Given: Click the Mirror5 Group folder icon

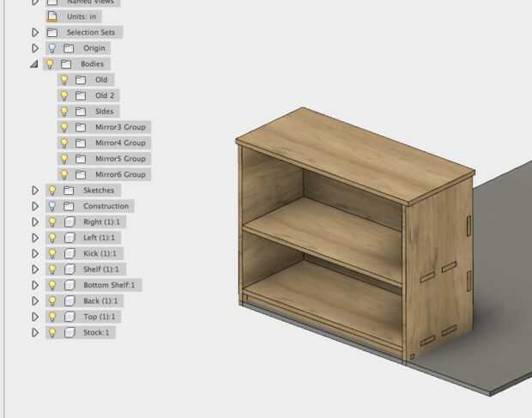Looking at the screenshot, I should coord(81,159).
